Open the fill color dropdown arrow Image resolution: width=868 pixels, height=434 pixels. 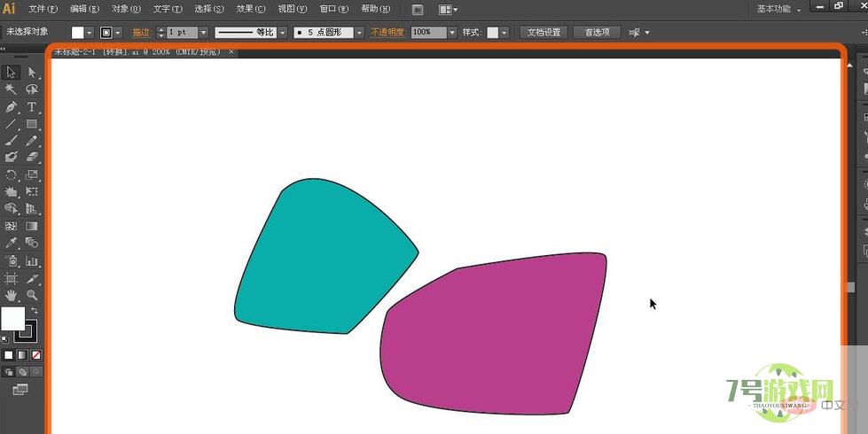click(90, 33)
